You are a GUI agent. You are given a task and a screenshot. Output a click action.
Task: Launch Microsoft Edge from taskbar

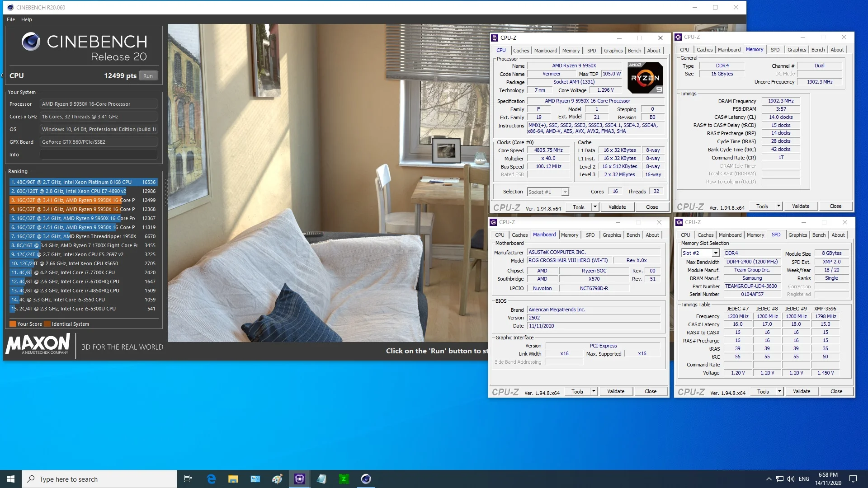point(211,479)
